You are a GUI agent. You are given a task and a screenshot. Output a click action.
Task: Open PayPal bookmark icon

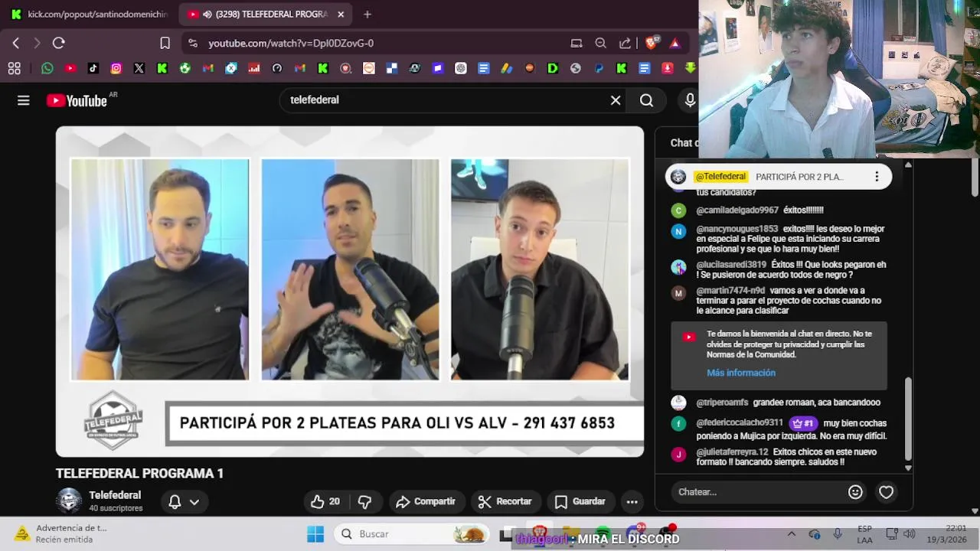click(599, 68)
